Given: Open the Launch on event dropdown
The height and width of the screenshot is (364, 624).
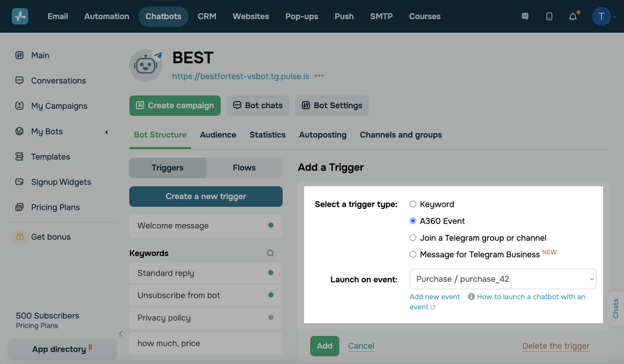Looking at the screenshot, I should 503,279.
